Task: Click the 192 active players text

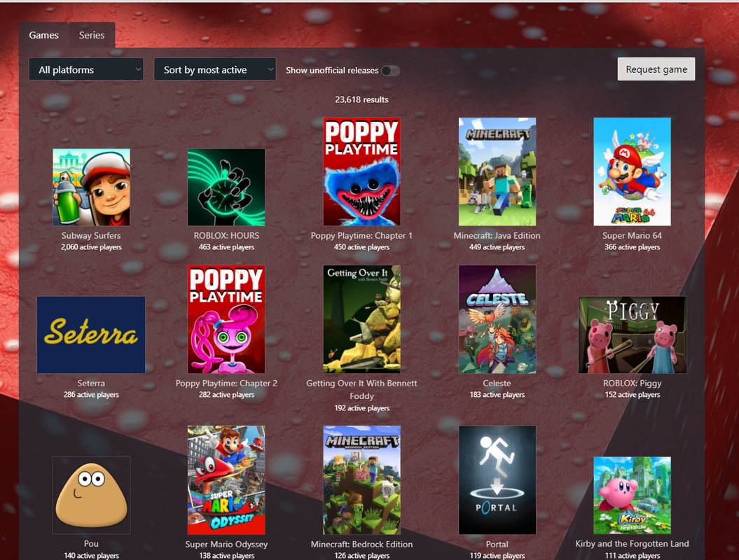Action: coord(361,408)
